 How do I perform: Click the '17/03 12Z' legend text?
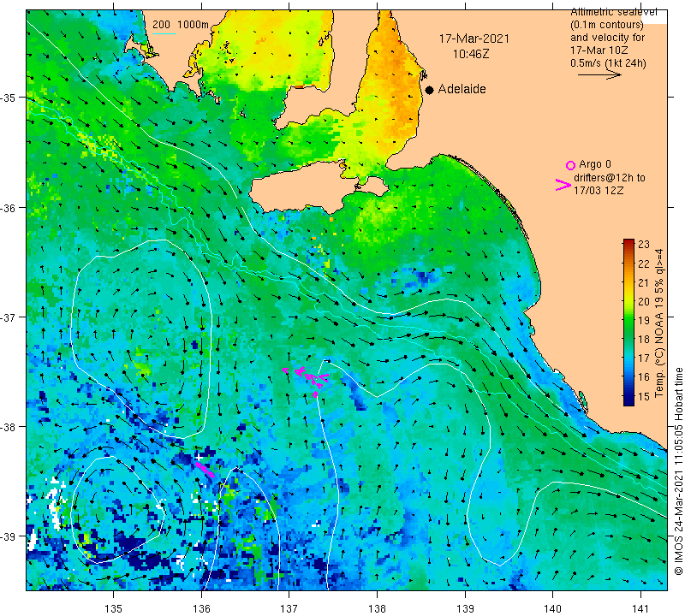click(x=599, y=191)
